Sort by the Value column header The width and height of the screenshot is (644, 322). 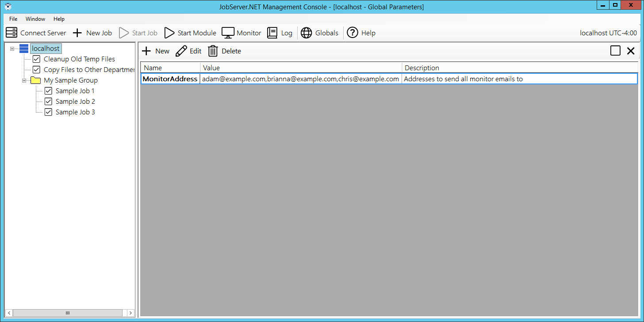[301, 68]
